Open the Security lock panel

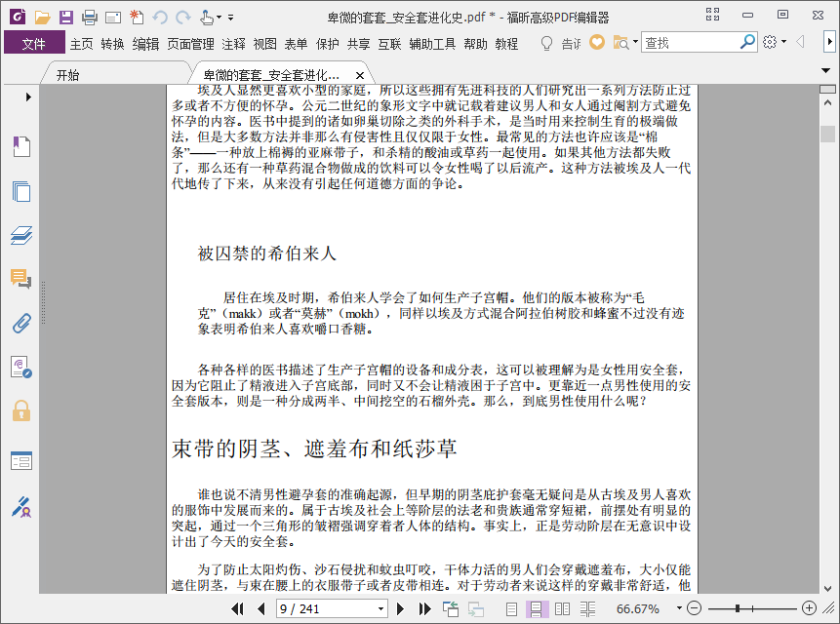pyautogui.click(x=21, y=411)
